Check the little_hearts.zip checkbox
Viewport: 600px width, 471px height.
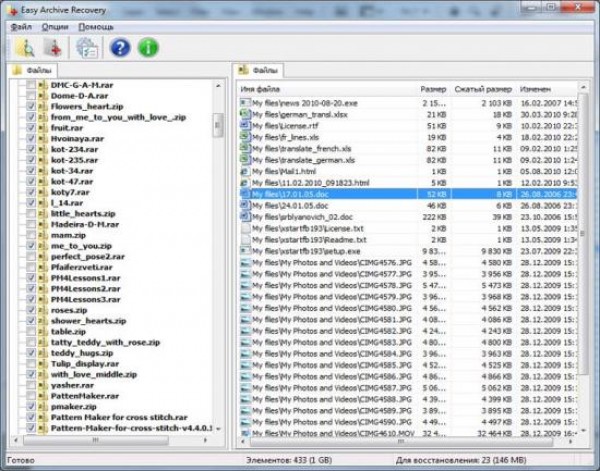(31, 213)
